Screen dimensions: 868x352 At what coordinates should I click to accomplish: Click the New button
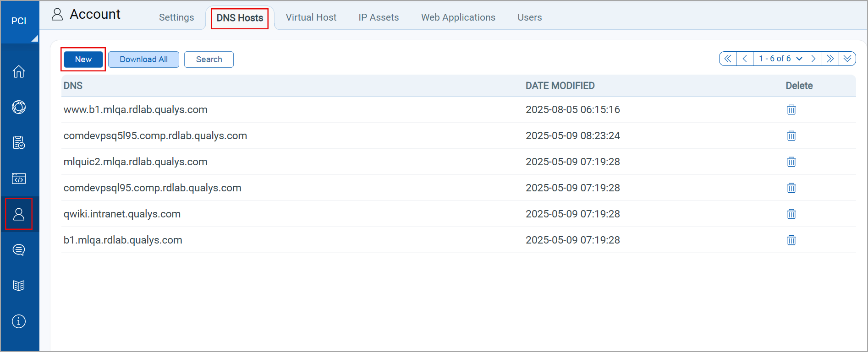(x=83, y=60)
